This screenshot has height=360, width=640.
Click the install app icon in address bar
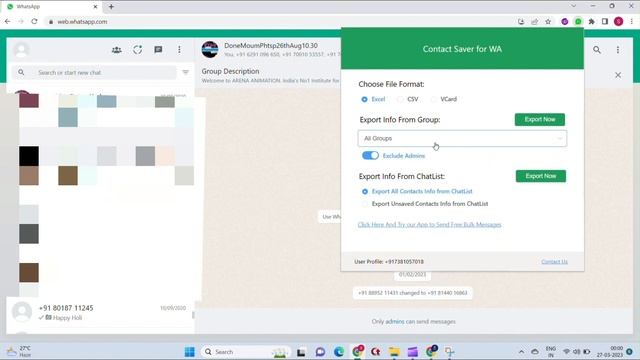click(521, 22)
